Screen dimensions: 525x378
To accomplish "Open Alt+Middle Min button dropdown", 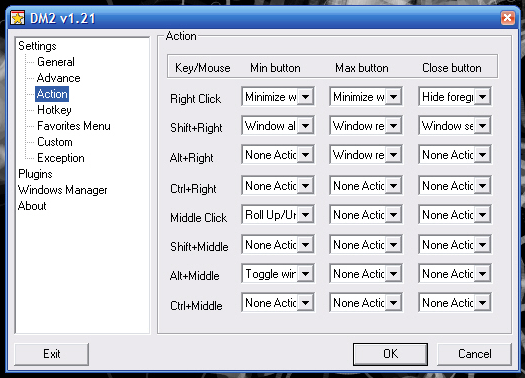I will (x=305, y=274).
